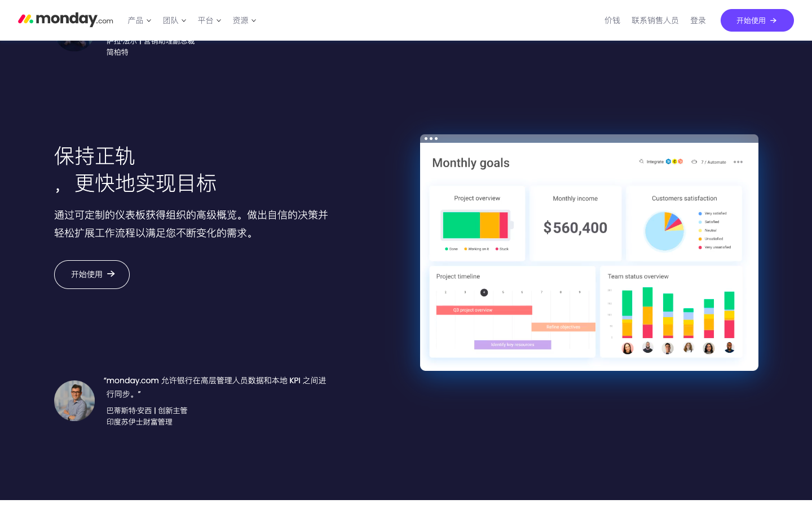Expand the 团队 dropdown menu

(174, 20)
